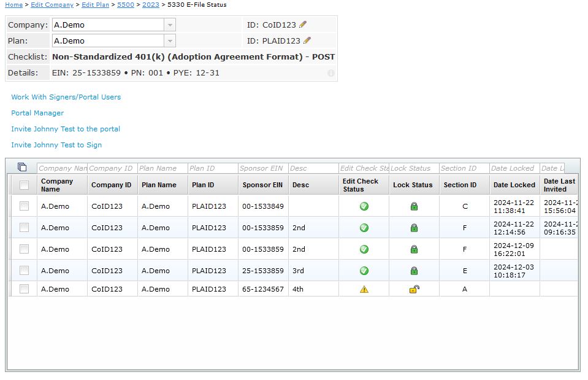The width and height of the screenshot is (588, 380).
Task: Click the green lock icon for Section C
Action: pos(414,206)
